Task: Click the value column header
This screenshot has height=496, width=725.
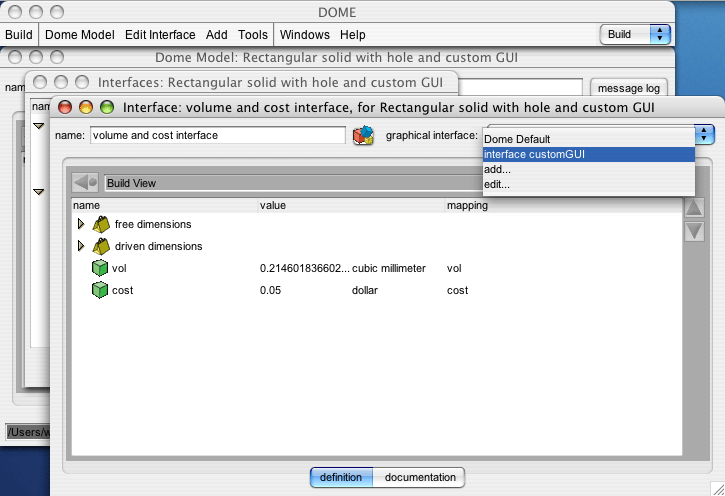Action: [x=351, y=205]
